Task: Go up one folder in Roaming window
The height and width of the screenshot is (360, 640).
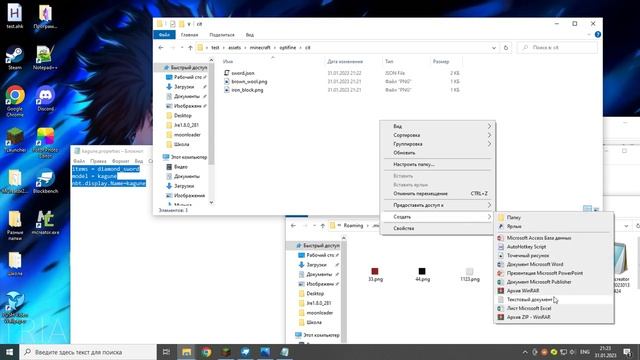Action: [322, 225]
